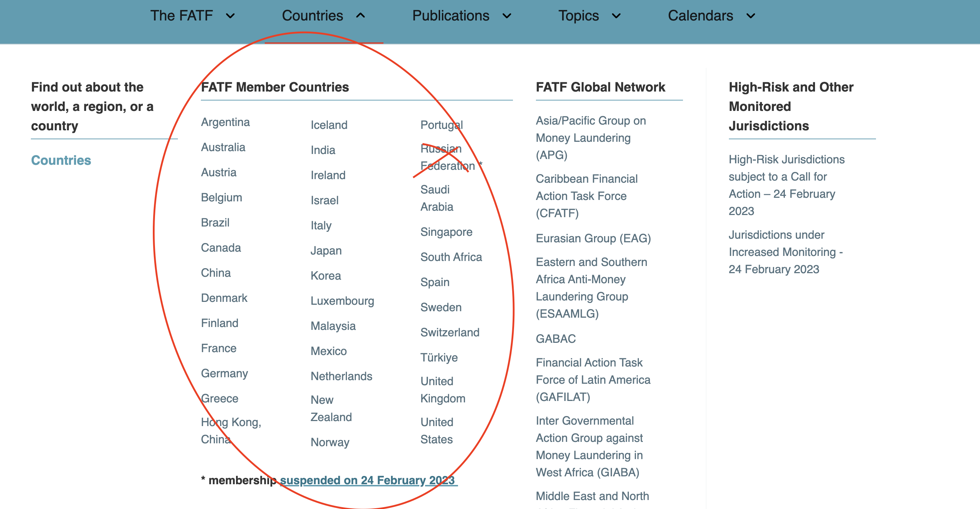This screenshot has height=509, width=980.
Task: Collapse the Countries menu chevron
Action: coord(360,15)
